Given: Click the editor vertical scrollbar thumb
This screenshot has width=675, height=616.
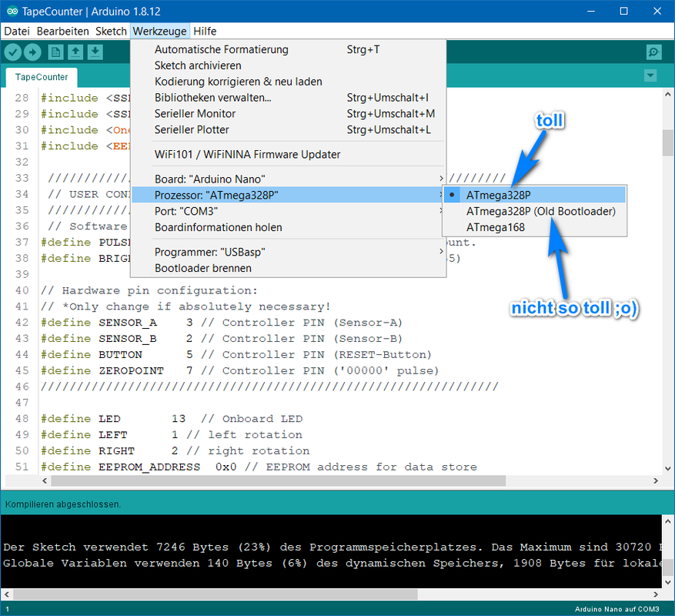Looking at the screenshot, I should click(667, 143).
